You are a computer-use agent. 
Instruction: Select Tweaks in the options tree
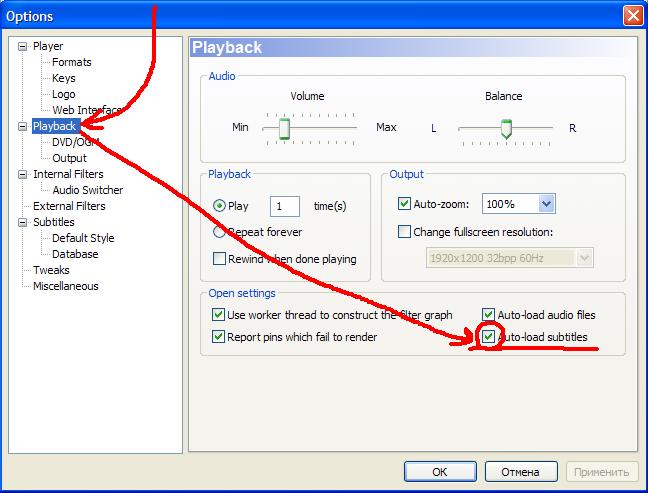click(x=51, y=270)
